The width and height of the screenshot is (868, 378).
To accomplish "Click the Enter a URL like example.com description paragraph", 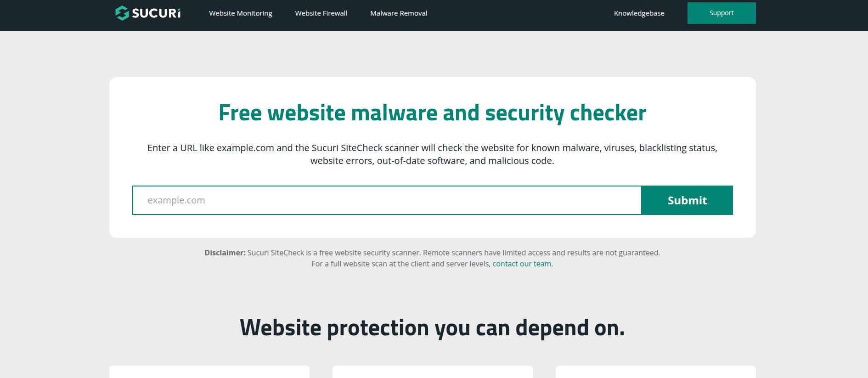I will pos(432,154).
